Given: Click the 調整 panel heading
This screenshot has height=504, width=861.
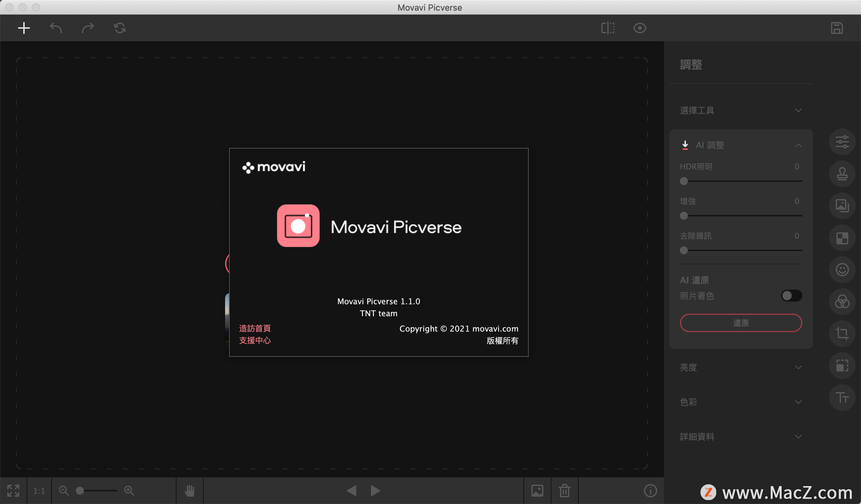Looking at the screenshot, I should (691, 65).
